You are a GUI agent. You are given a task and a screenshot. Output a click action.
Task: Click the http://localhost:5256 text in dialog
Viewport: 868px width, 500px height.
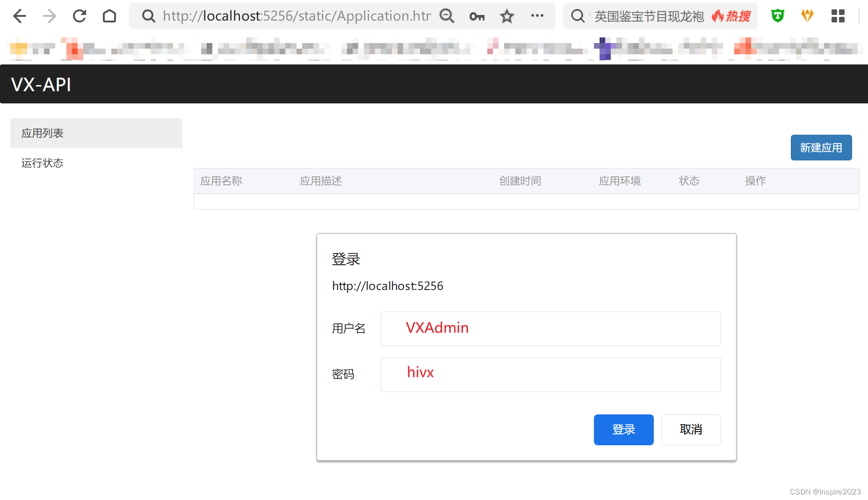tap(388, 286)
